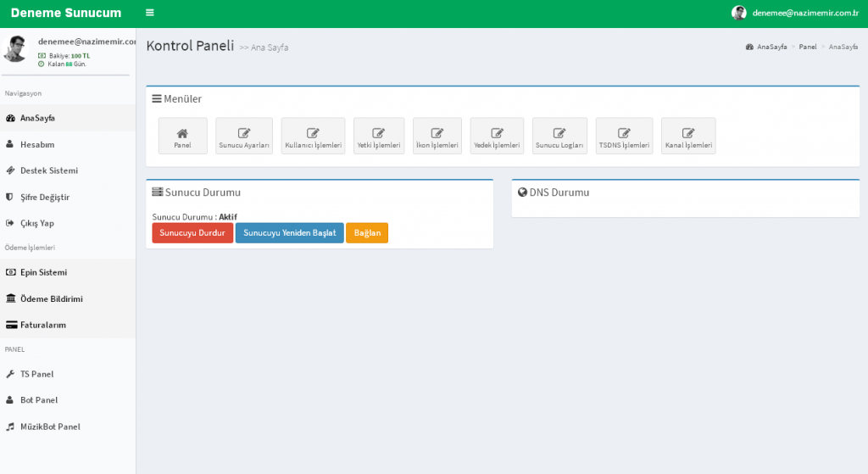868x474 pixels.
Task: Click the Bakiye: 100 TL balance text
Action: pos(64,56)
